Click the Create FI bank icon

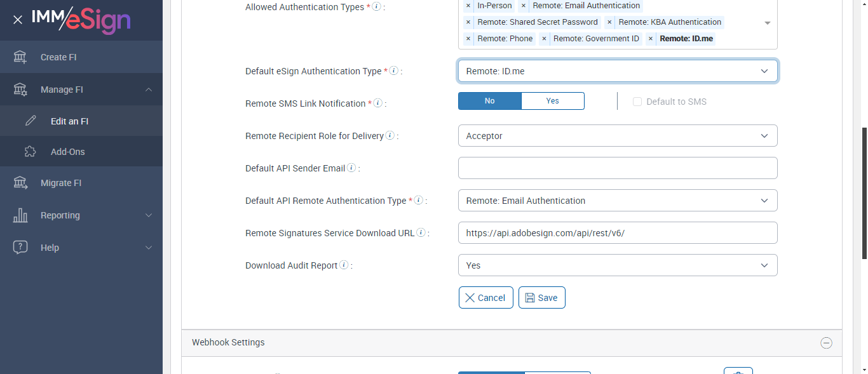(x=20, y=57)
